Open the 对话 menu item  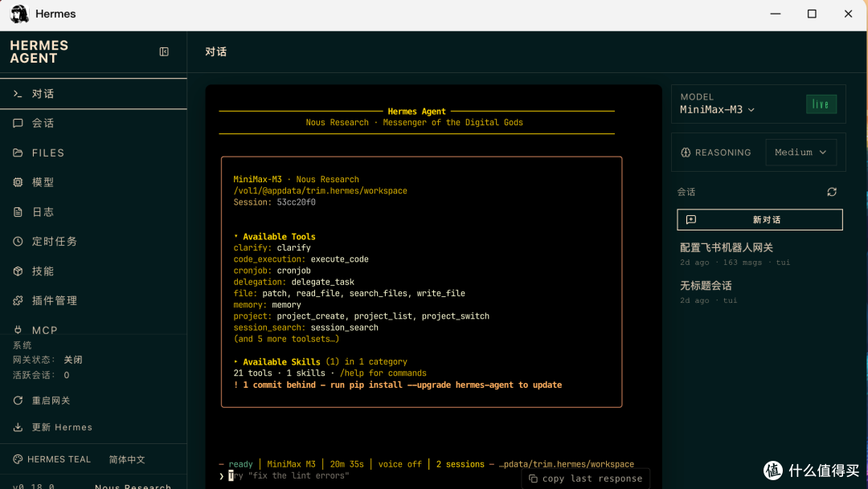tap(93, 93)
